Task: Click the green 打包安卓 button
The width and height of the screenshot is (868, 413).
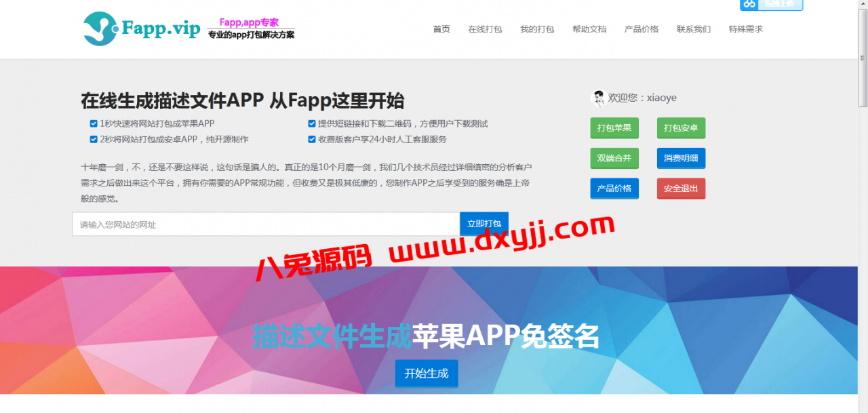Action: point(681,127)
